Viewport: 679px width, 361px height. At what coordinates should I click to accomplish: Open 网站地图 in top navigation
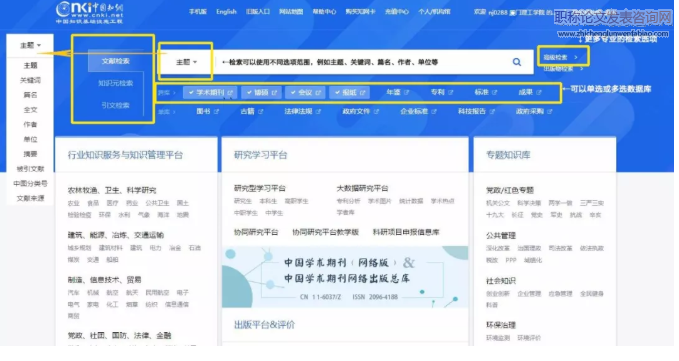click(x=291, y=12)
